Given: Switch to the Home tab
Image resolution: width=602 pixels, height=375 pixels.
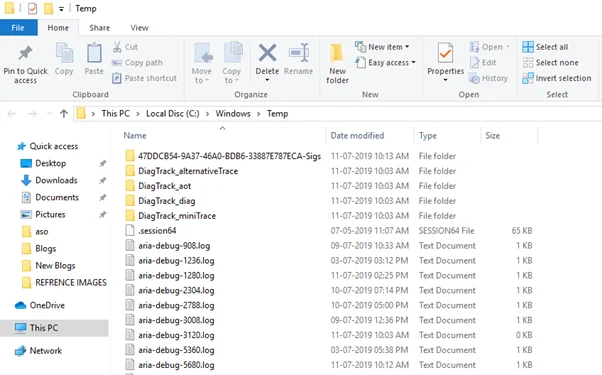Looking at the screenshot, I should point(58,28).
